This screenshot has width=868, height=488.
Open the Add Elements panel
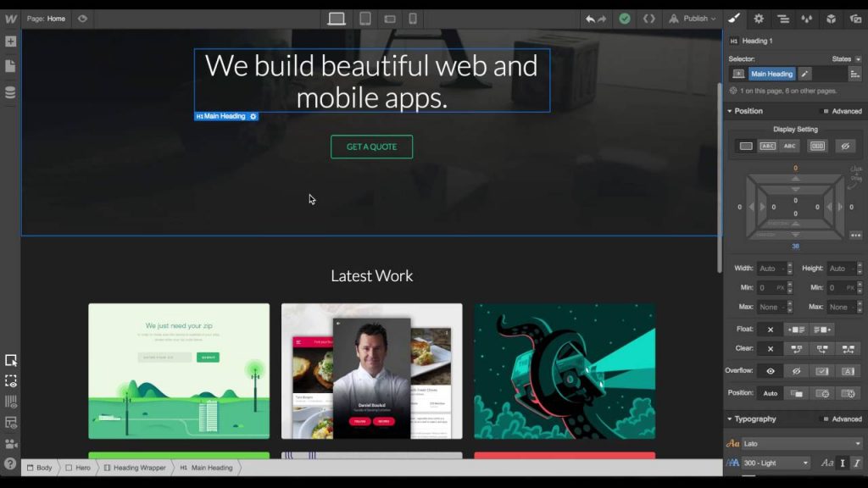(10, 40)
